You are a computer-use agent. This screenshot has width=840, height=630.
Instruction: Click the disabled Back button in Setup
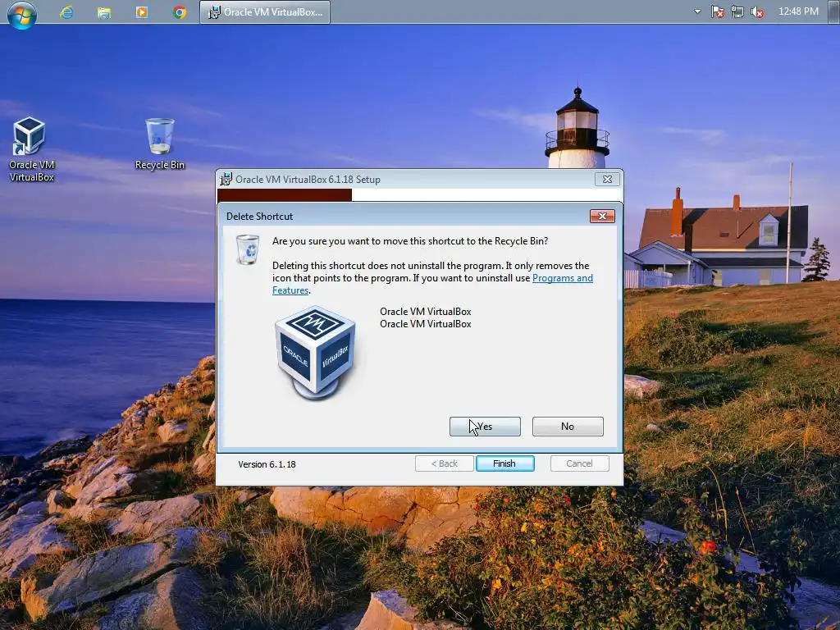click(444, 463)
